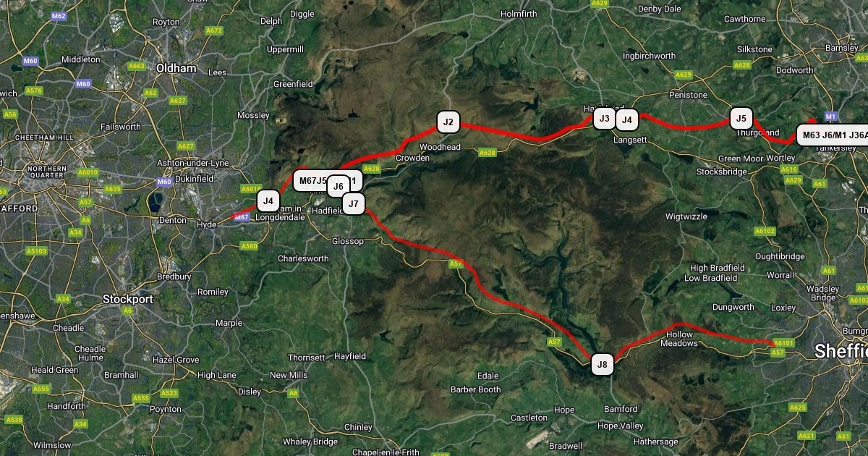This screenshot has height=456, width=868.
Task: Open the M63 J6/M1 J36A marker
Action: click(x=832, y=135)
